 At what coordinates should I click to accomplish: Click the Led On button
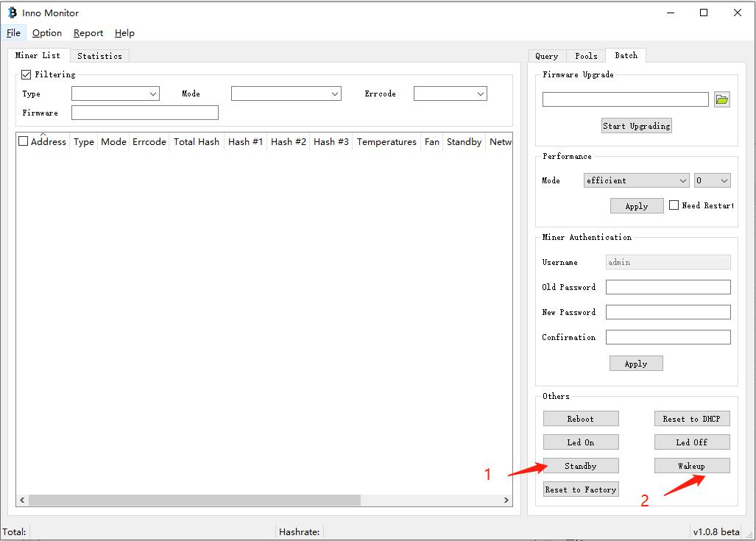[581, 442]
